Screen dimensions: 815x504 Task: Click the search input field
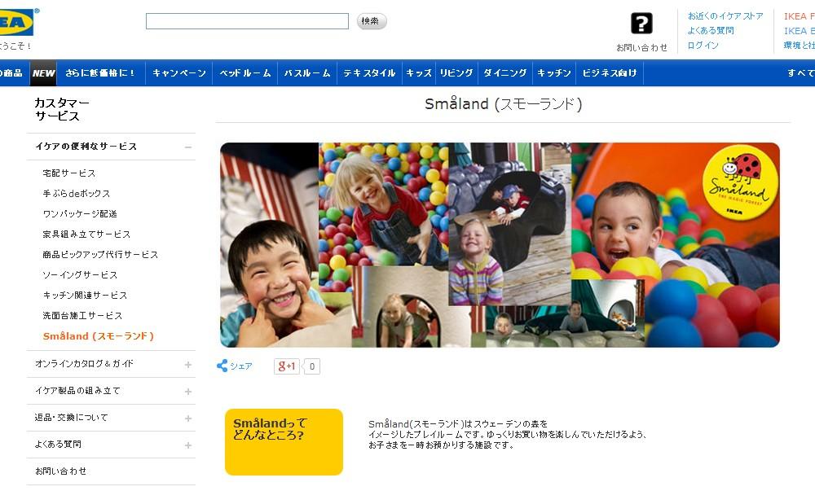coord(247,21)
